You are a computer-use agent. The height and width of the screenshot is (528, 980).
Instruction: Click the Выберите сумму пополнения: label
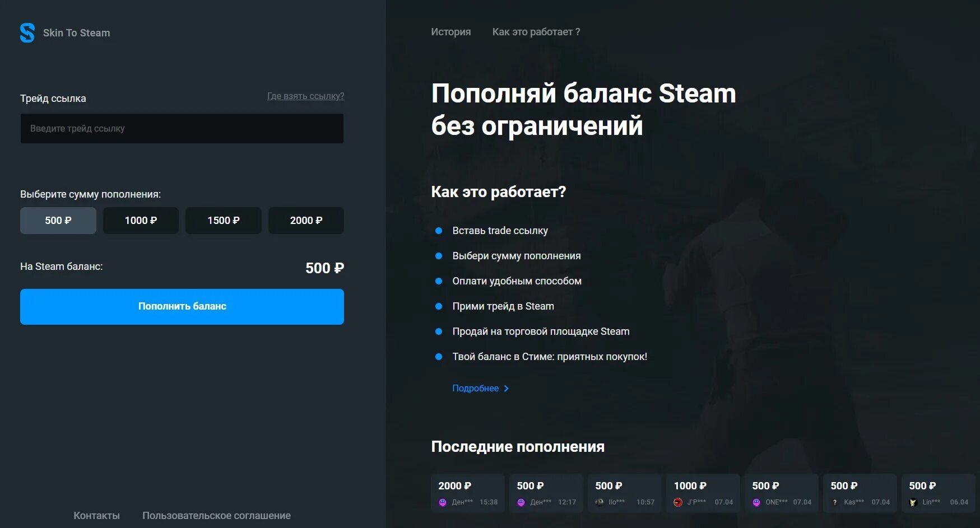[90, 194]
